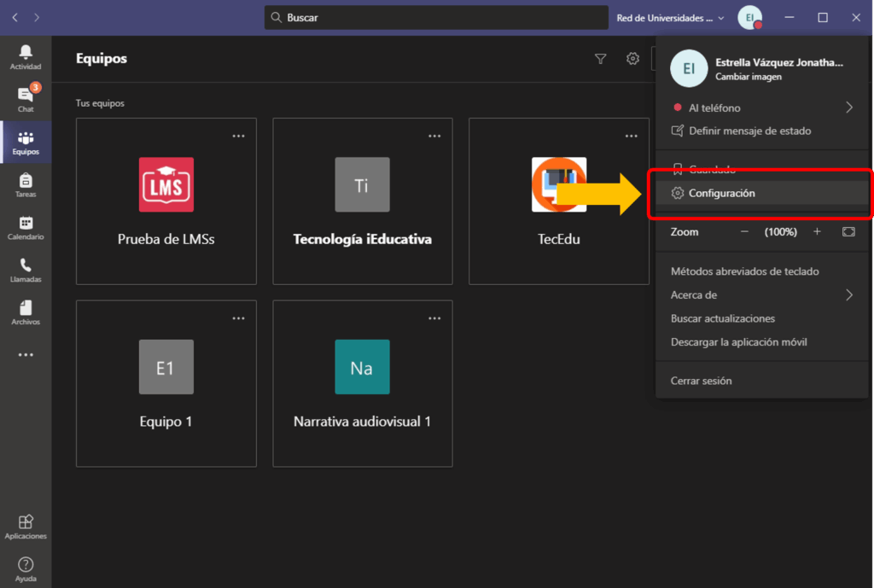Viewport: 874px width, 588px height.
Task: Click the Buscar search field
Action: 435,18
